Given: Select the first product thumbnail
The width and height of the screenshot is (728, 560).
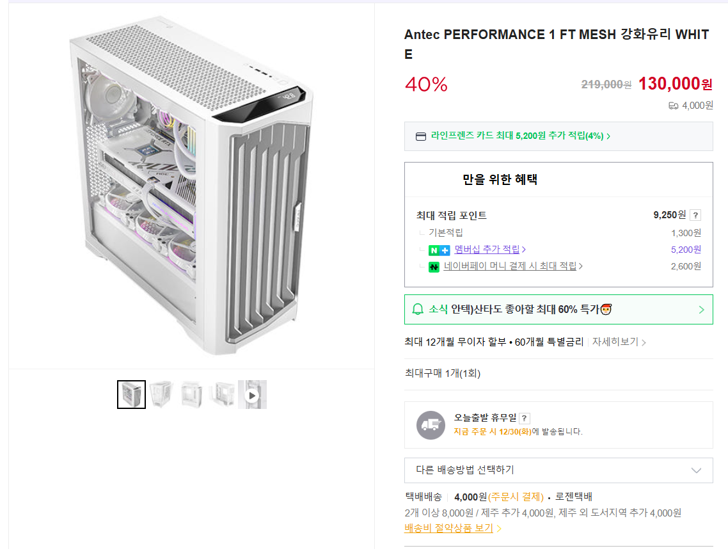Looking at the screenshot, I should 131,394.
